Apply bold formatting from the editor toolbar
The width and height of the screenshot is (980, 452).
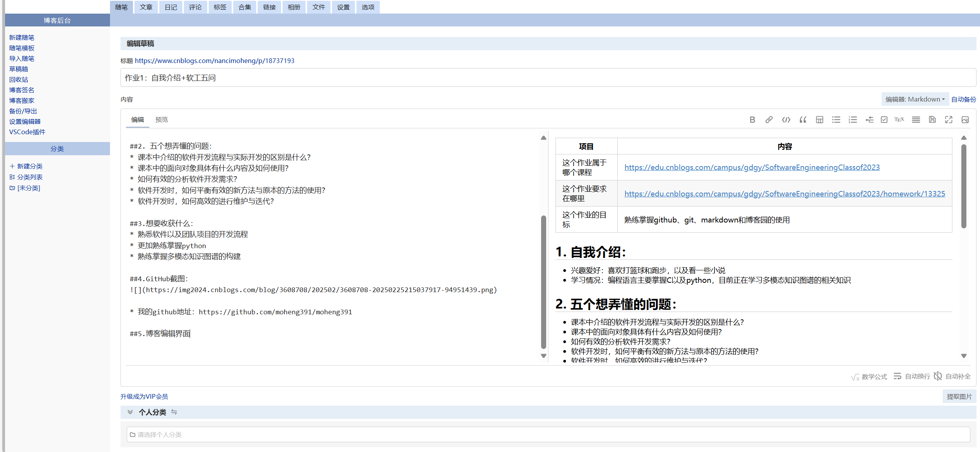coord(752,120)
